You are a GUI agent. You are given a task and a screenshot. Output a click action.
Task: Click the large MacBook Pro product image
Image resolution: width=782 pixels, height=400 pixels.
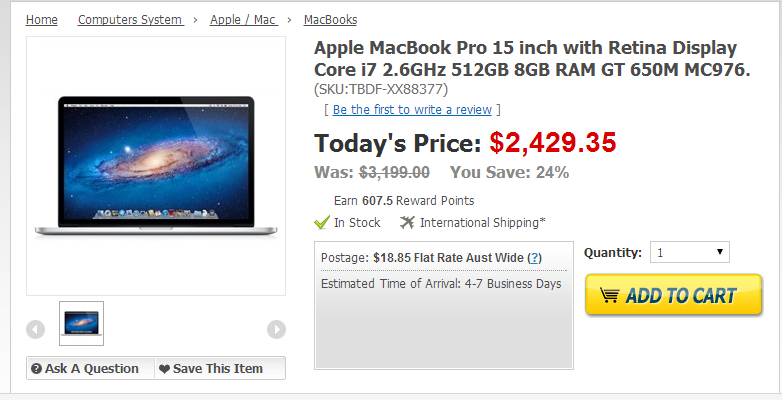(156, 166)
